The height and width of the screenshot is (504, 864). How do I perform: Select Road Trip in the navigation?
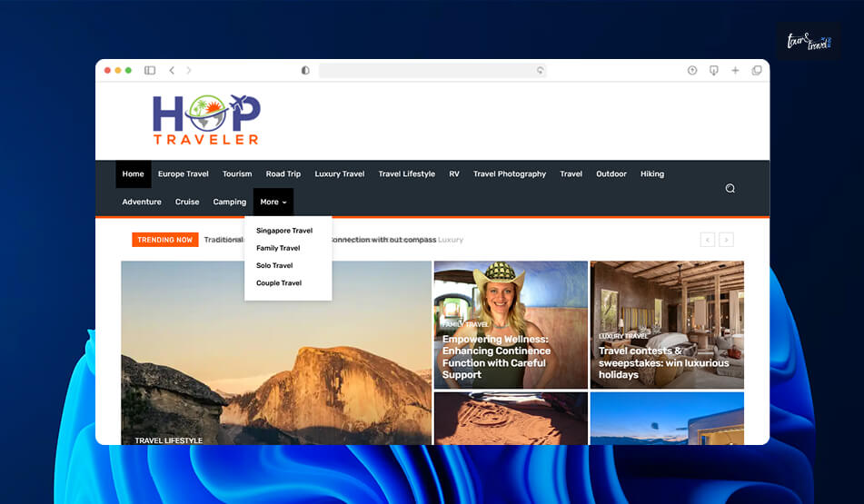[283, 174]
